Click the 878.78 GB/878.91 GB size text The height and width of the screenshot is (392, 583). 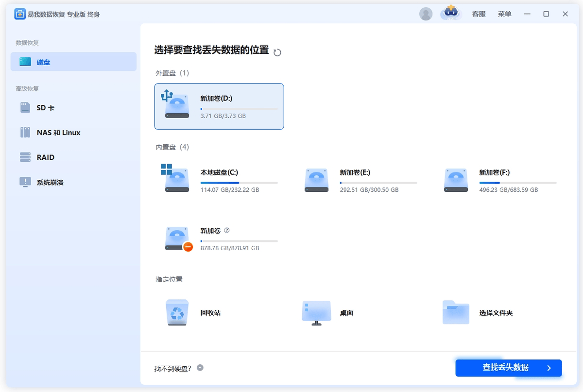[x=230, y=248]
